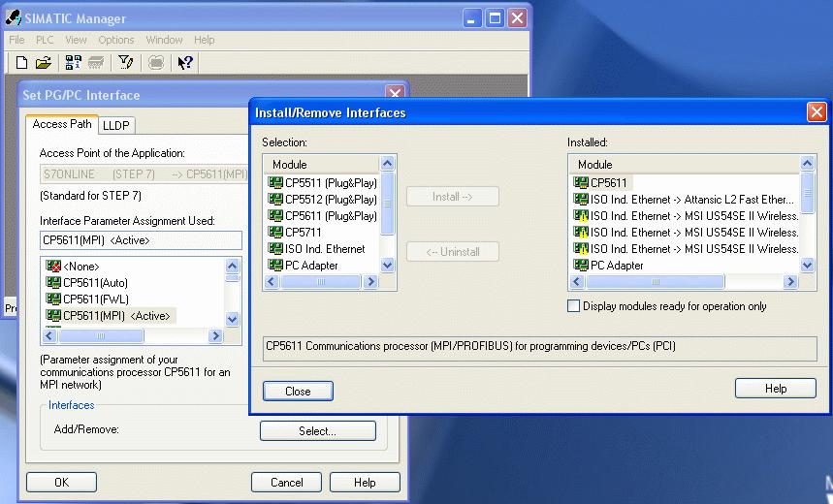833x504 pixels.
Task: Toggle Display modules ready for operation only
Action: pyautogui.click(x=574, y=306)
